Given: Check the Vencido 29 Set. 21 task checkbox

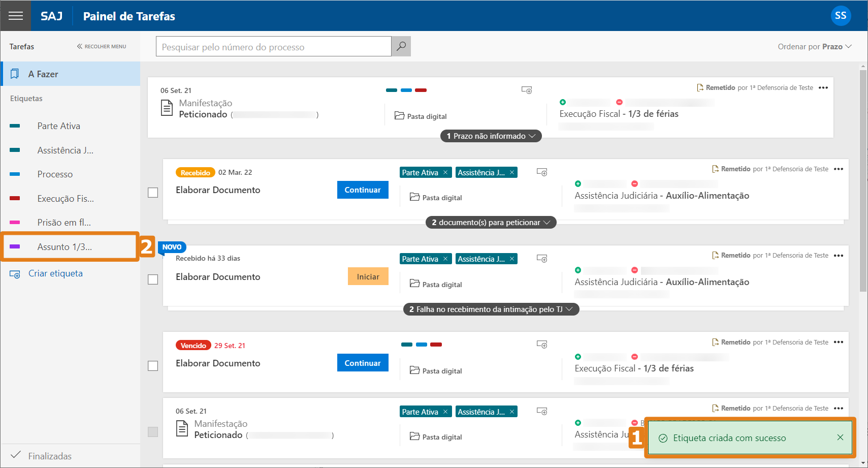Looking at the screenshot, I should pos(153,366).
